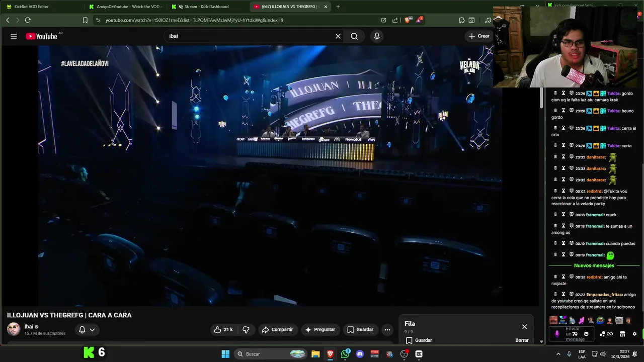Open the more actions three-dot menu

[387, 330]
